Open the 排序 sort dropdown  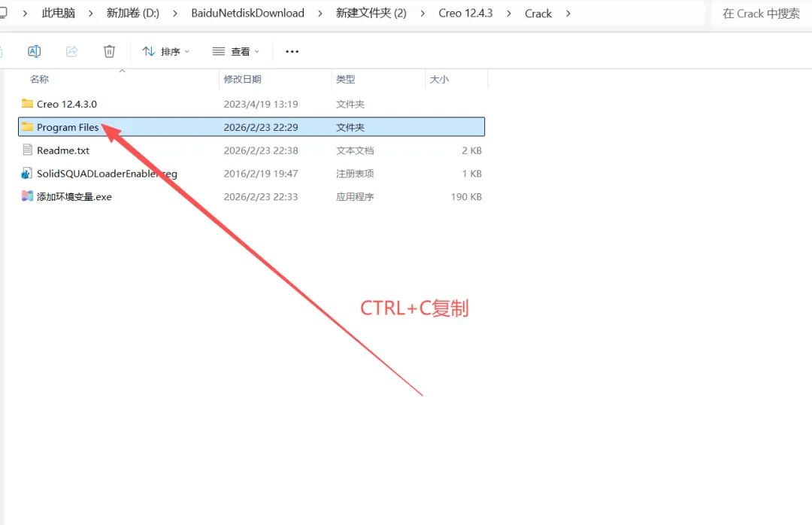tap(165, 51)
